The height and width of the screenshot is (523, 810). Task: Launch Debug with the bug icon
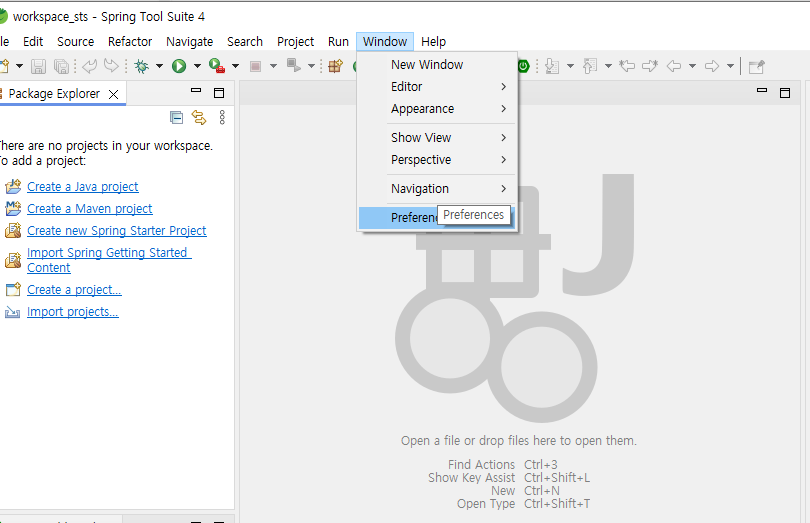(x=142, y=66)
